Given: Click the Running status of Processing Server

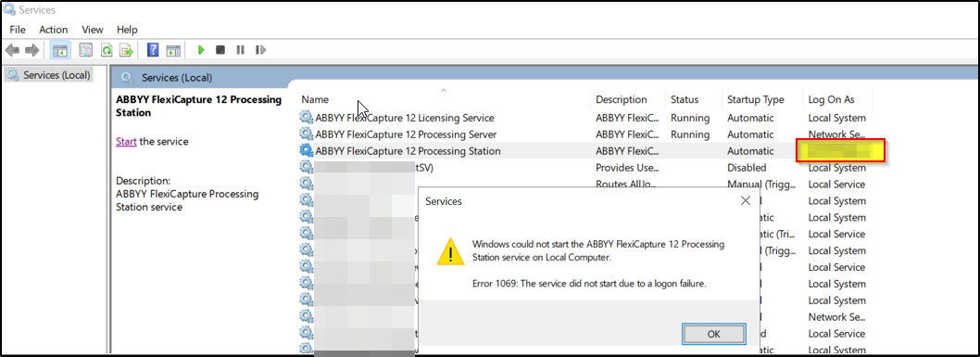Looking at the screenshot, I should click(689, 134).
